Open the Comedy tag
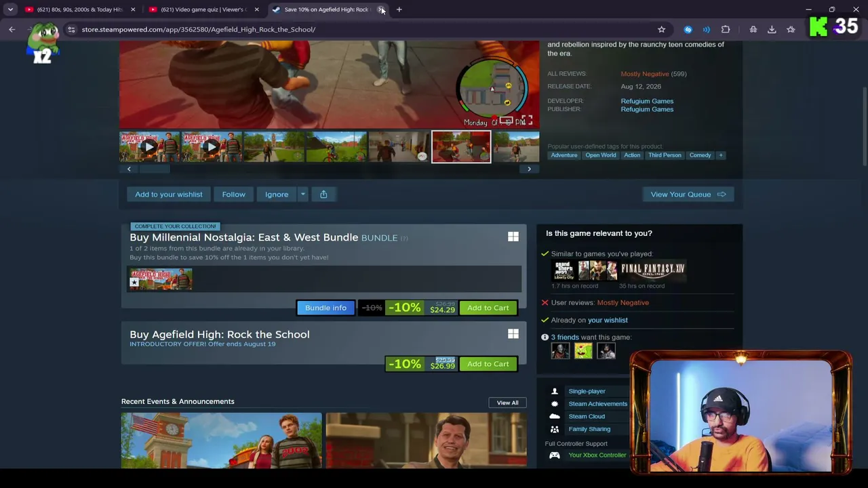The height and width of the screenshot is (488, 868). (x=701, y=155)
